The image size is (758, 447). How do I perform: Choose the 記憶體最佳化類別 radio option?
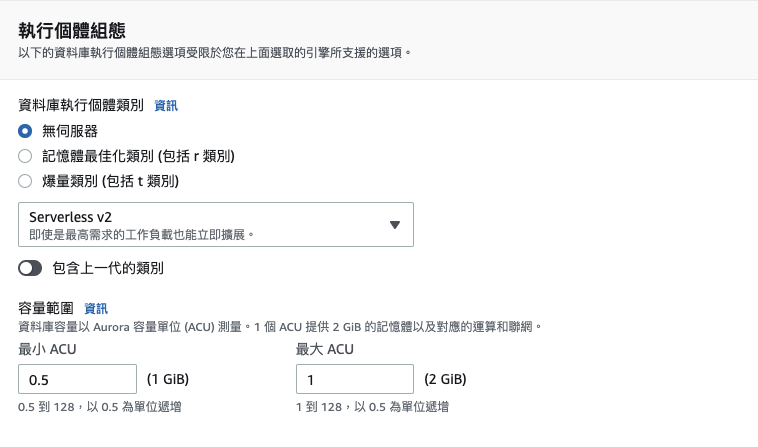coord(26,156)
